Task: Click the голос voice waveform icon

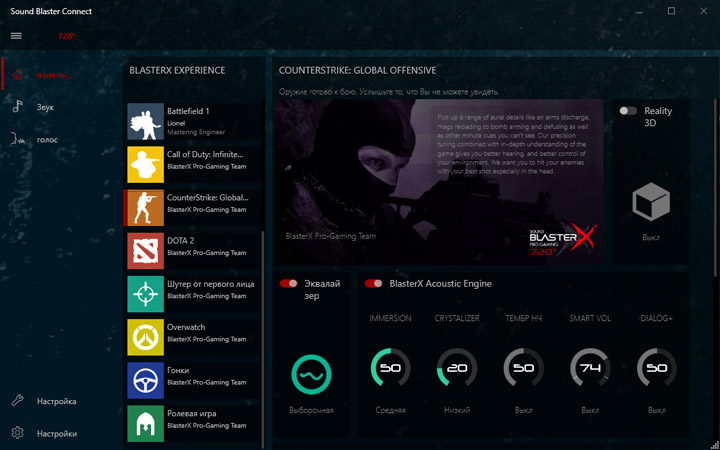Action: [18, 139]
